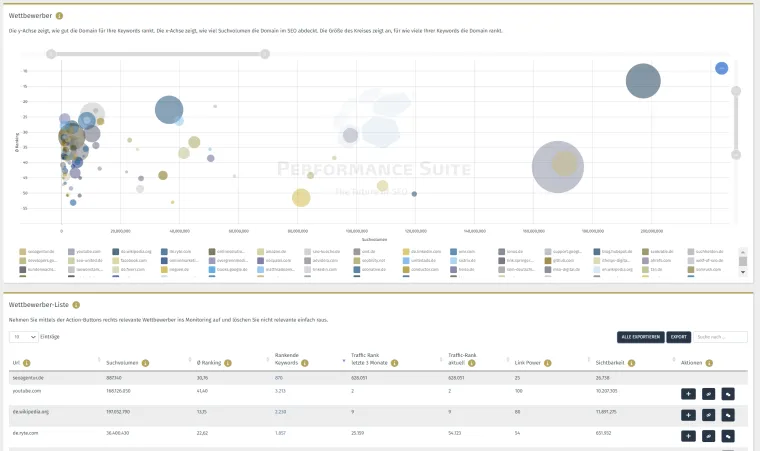
Task: Click the Alle Exportieren button
Action: coord(640,337)
